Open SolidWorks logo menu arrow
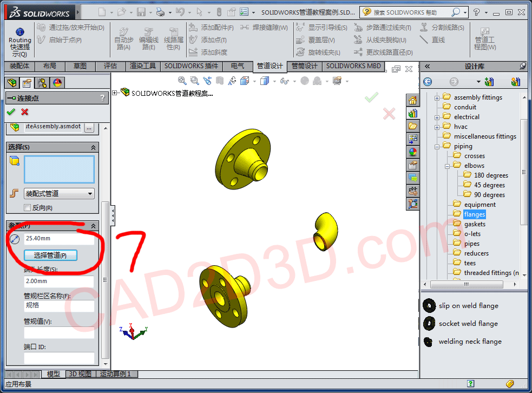This screenshot has width=532, height=393. [78, 12]
